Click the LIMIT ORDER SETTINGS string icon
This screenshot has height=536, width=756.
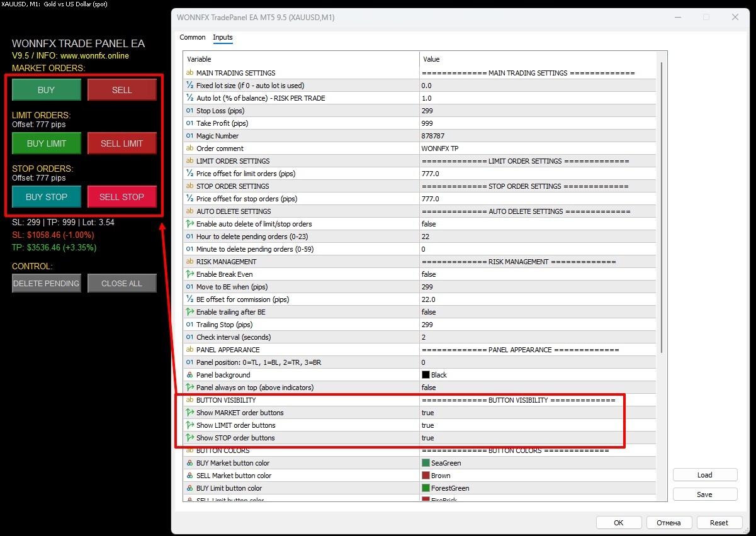pyautogui.click(x=189, y=161)
